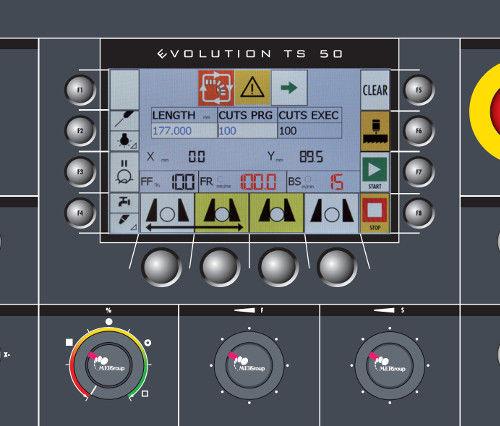Tap the BS blade speed value 15
This screenshot has width=500, height=426.
coord(337,182)
